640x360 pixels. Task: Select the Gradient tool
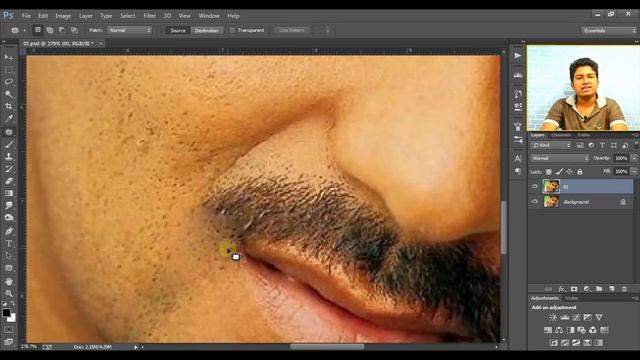point(9,193)
